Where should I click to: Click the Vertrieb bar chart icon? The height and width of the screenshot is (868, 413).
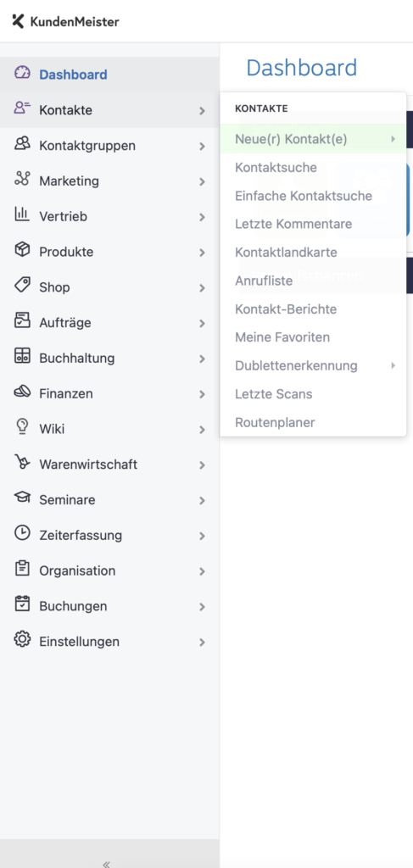pyautogui.click(x=22, y=214)
